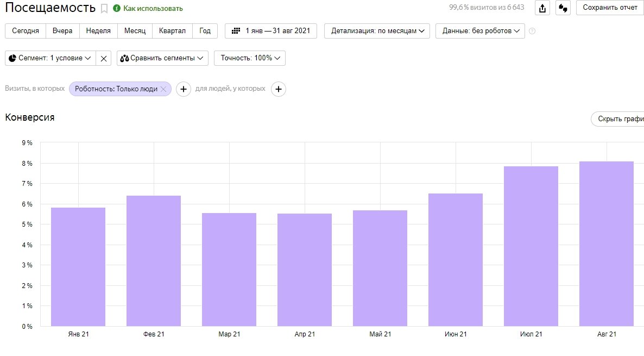644x356 pixels.
Task: Bookmark the Посещаемость report
Action: pyautogui.click(x=104, y=9)
